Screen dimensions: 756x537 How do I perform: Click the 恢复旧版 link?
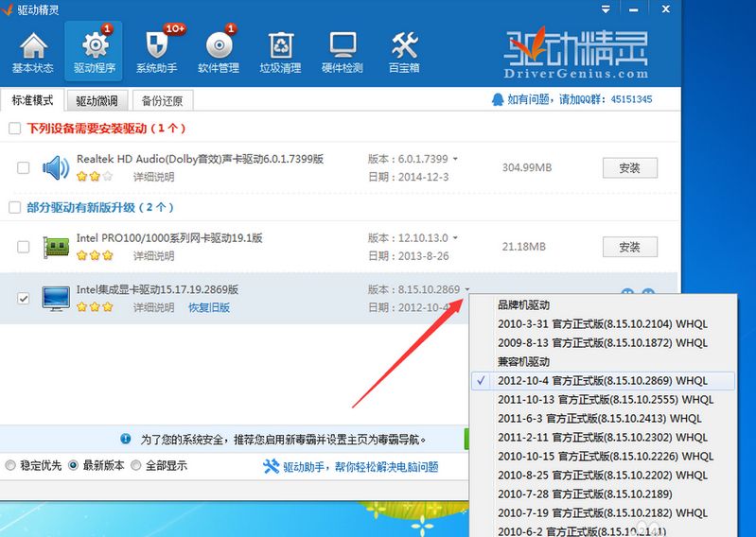click(209, 307)
